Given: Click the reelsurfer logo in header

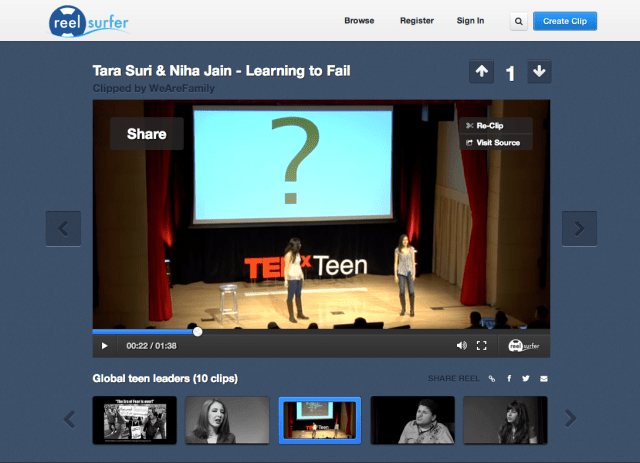Looking at the screenshot, I should (x=89, y=22).
